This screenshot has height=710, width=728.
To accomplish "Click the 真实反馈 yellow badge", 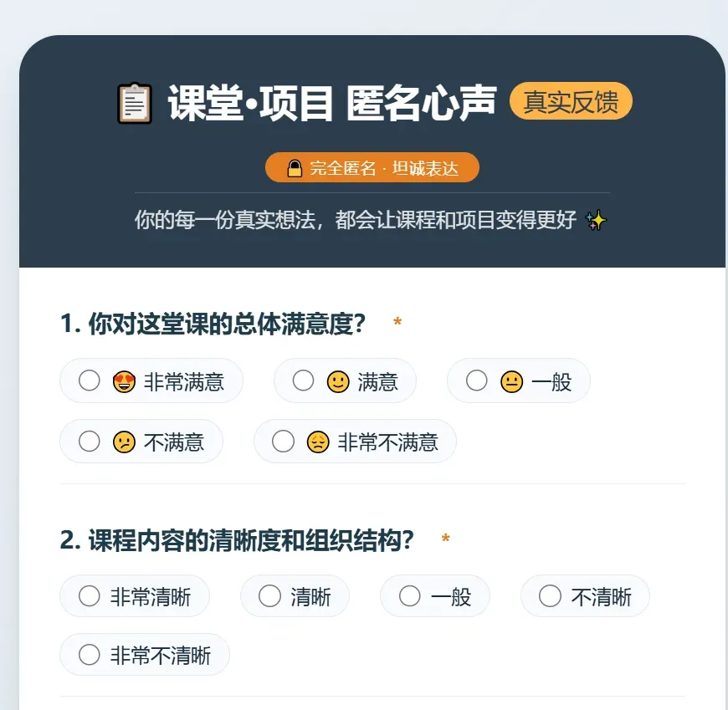I will [571, 102].
